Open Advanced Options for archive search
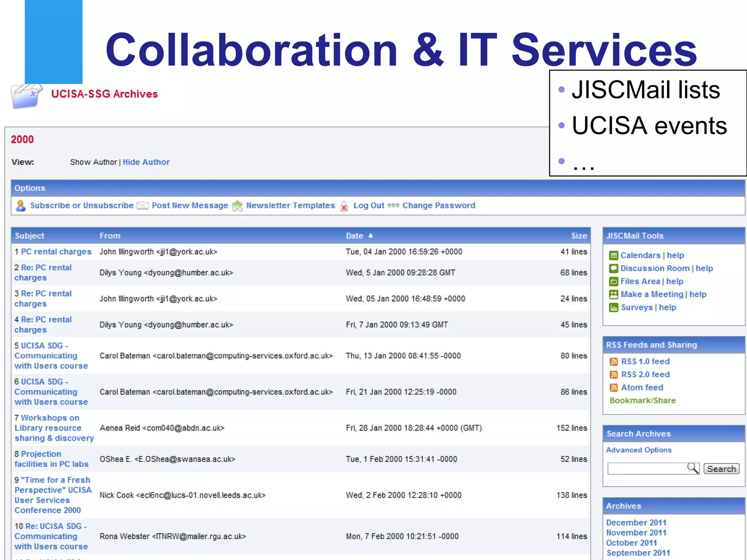The height and width of the screenshot is (560, 747). pyautogui.click(x=639, y=450)
